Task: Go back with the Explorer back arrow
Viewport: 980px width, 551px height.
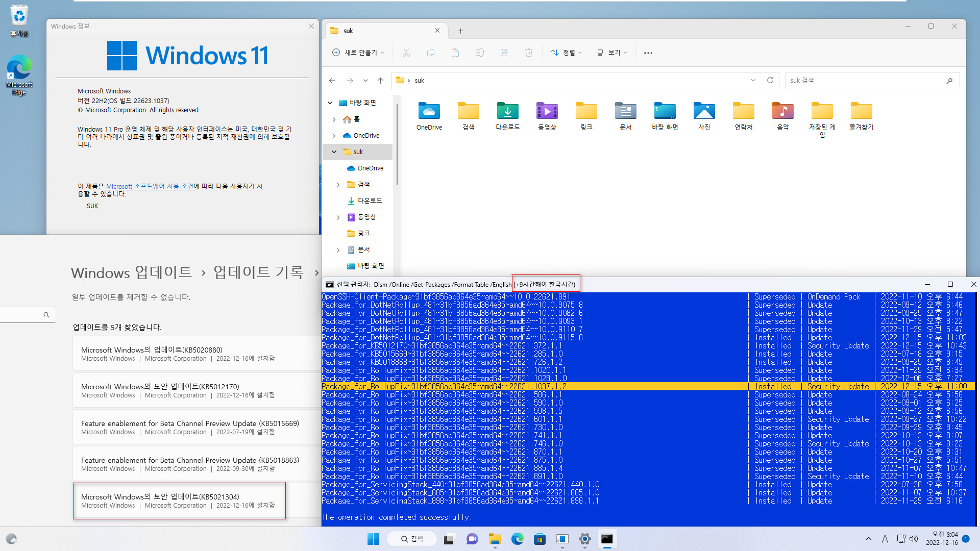Action: click(x=332, y=81)
